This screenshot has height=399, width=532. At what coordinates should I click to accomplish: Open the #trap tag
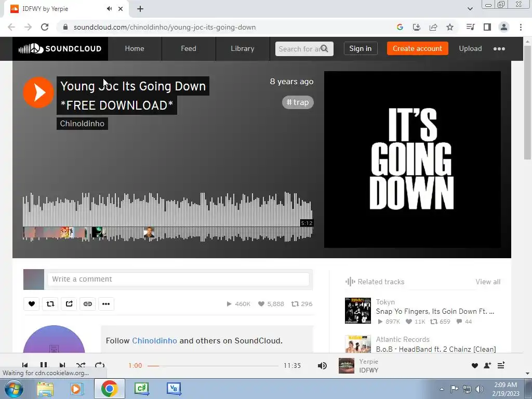[x=298, y=102]
